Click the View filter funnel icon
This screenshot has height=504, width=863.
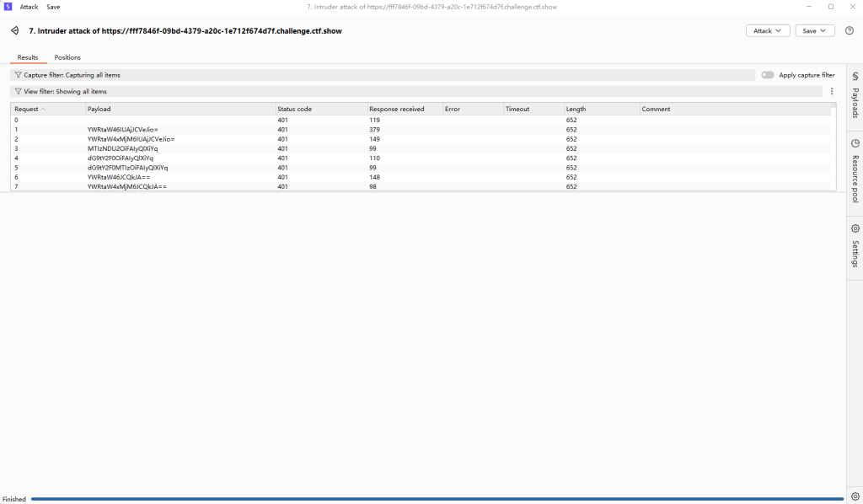point(18,91)
